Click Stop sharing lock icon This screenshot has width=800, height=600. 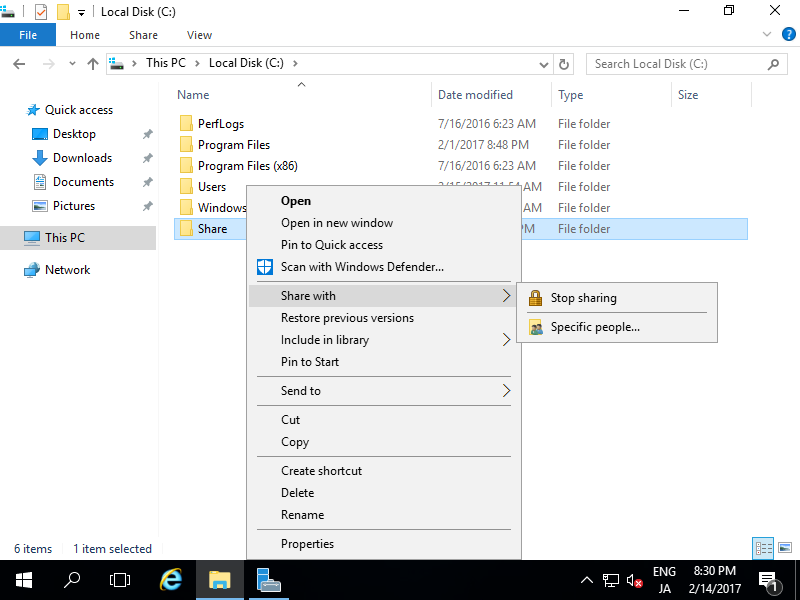(536, 298)
